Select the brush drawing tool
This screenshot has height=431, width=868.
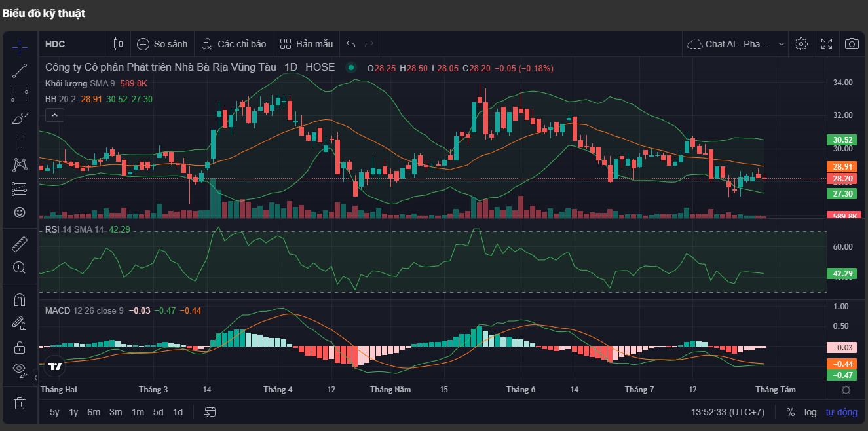[20, 118]
